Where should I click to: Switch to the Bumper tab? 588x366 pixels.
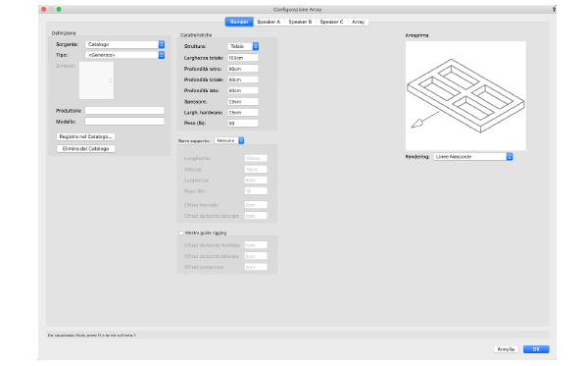239,22
